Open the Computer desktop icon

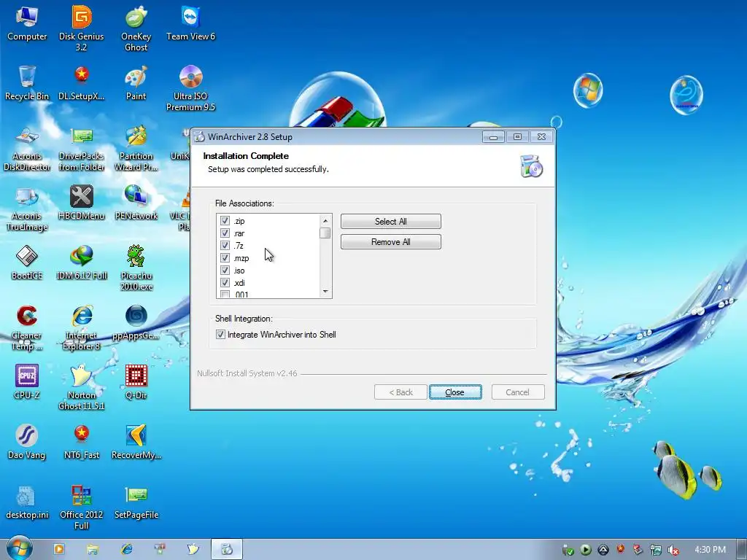27,24
